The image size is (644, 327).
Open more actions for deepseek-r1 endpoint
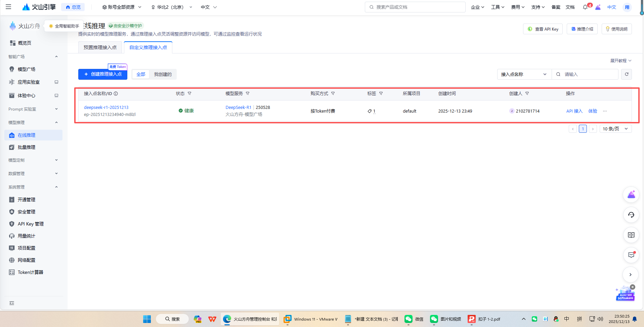pyautogui.click(x=605, y=111)
